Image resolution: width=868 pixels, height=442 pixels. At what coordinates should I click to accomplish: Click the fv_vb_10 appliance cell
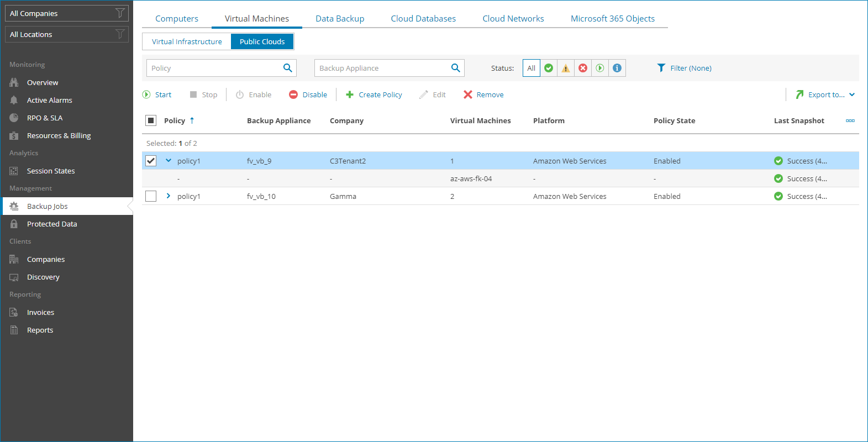point(261,196)
